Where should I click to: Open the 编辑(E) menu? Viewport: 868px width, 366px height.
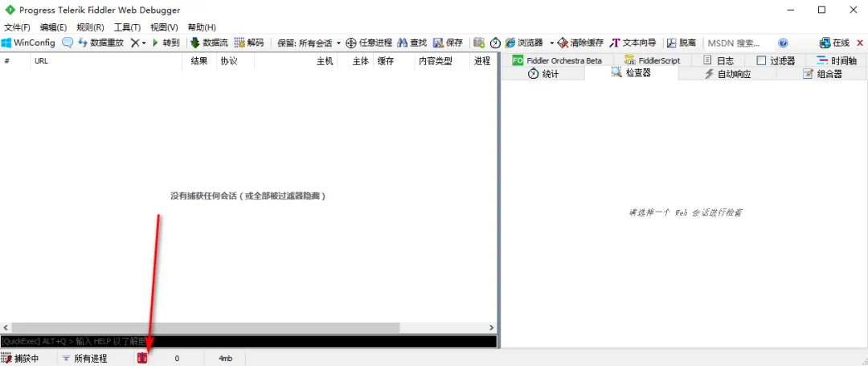(x=54, y=27)
